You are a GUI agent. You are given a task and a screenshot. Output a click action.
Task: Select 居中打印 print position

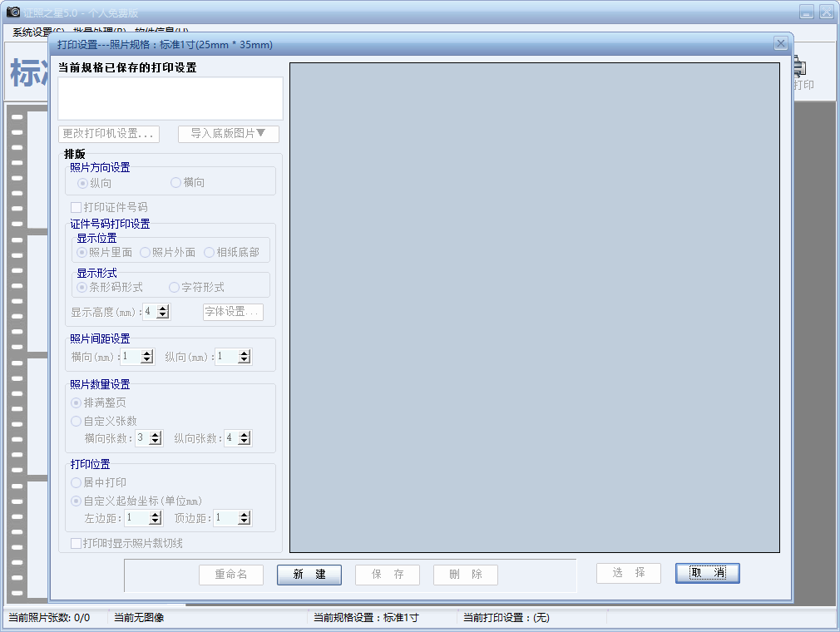click(x=77, y=482)
